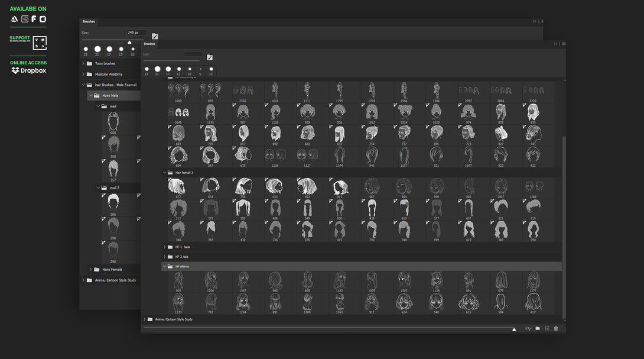Image resolution: width=644 pixels, height=359 pixels.
Task: Collapse hair Brushes, Male Feamail group
Action: (x=83, y=85)
